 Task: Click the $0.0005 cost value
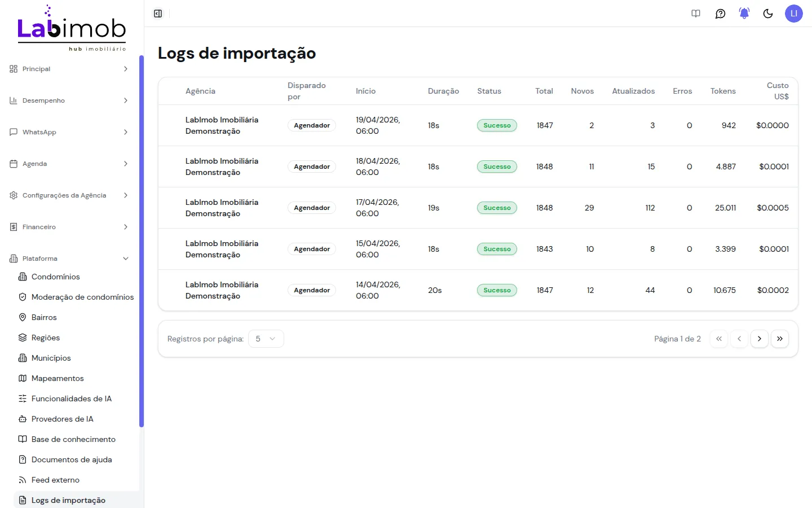tap(773, 208)
